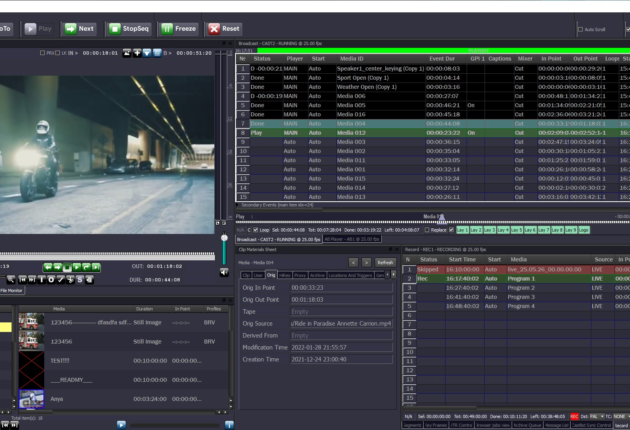Toggle the Logo layer button
The height and width of the screenshot is (430, 630).
[x=584, y=230]
